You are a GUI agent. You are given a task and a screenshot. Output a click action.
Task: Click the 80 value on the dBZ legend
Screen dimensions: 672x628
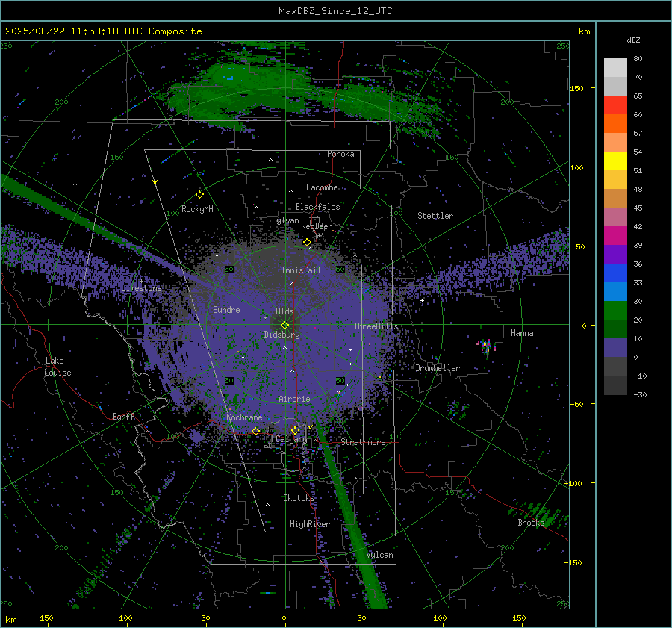pos(638,59)
